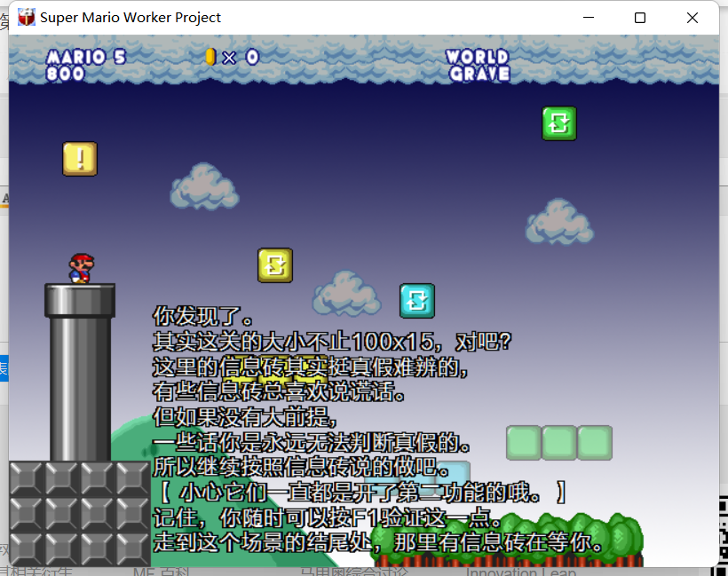This screenshot has height=576, width=728.
Task: Click the line "所以继续按照信息砖说的做吧。"
Action: click(301, 467)
